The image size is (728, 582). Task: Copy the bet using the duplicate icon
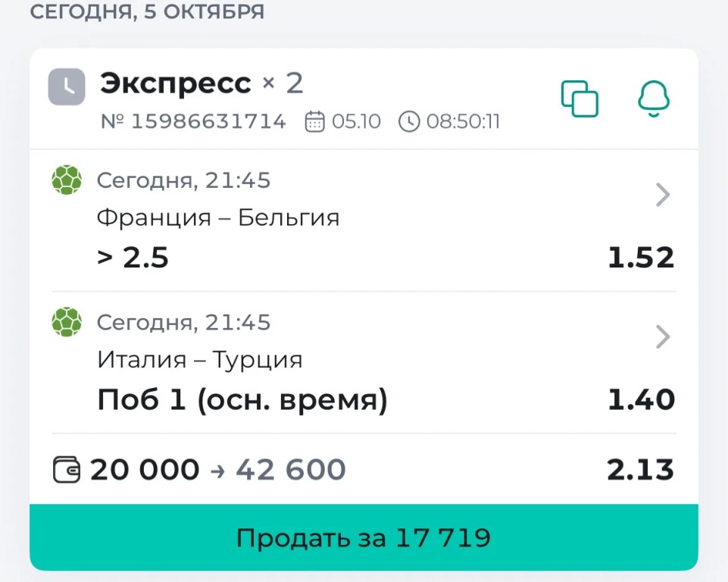point(580,99)
